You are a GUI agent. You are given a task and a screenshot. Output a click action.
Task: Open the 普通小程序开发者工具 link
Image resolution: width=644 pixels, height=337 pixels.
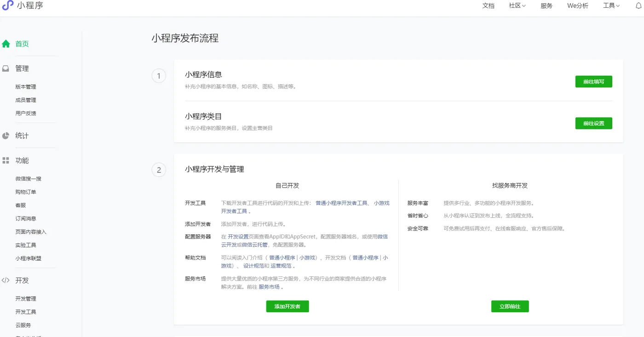coord(342,203)
